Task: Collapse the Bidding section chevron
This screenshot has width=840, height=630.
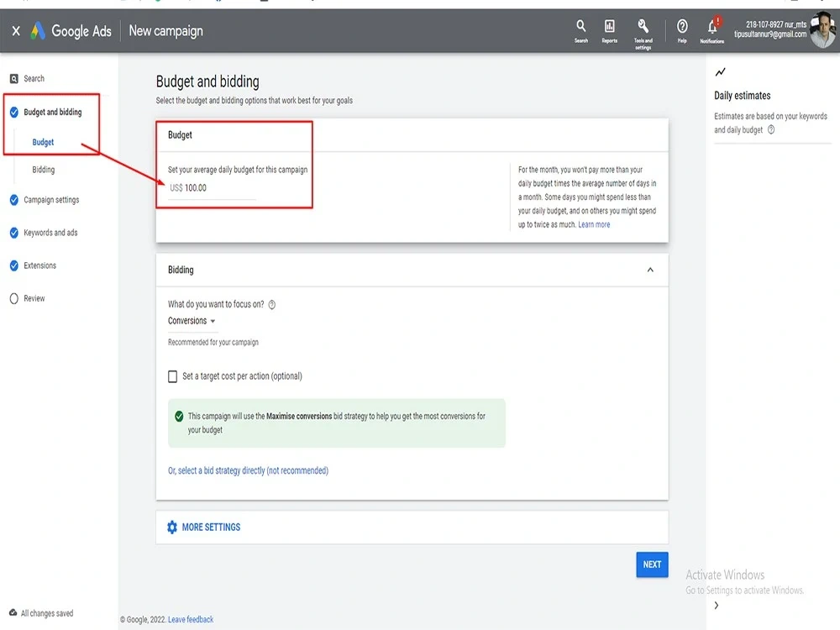Action: tap(650, 270)
